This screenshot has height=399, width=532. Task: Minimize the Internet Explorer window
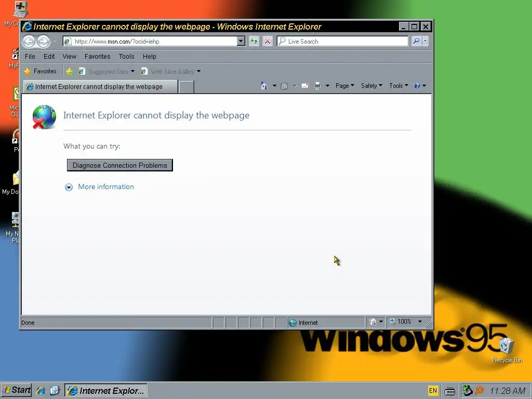point(403,26)
